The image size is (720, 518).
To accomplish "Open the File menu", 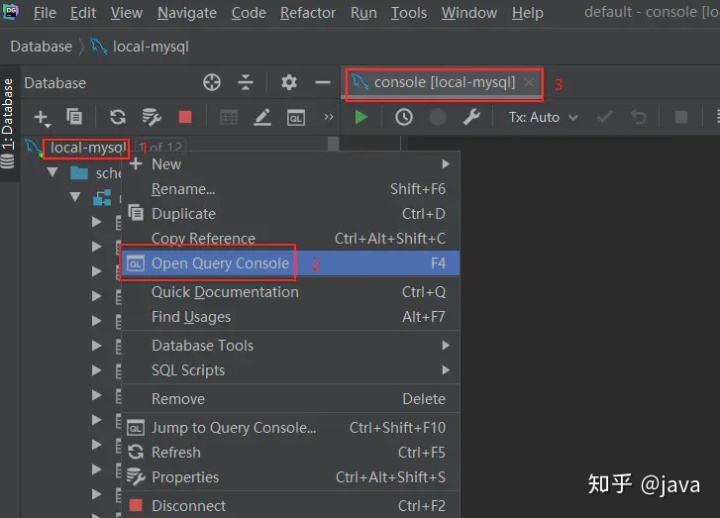I will (45, 13).
